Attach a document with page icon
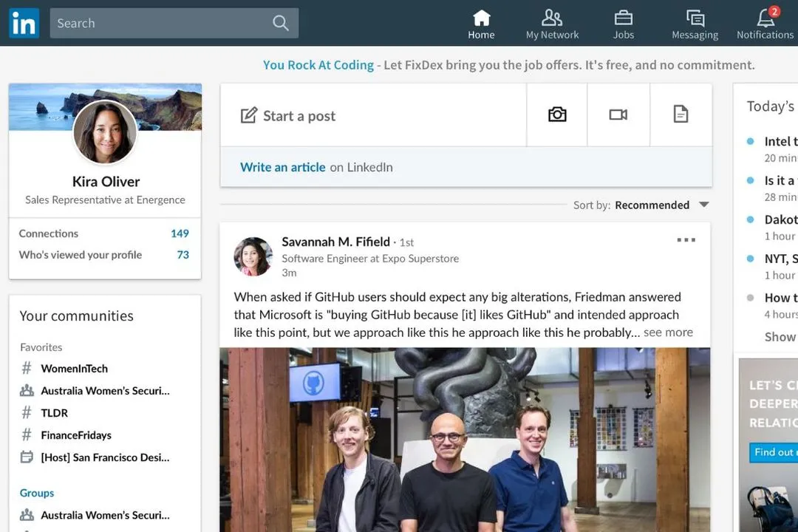798x532 pixels. point(681,114)
